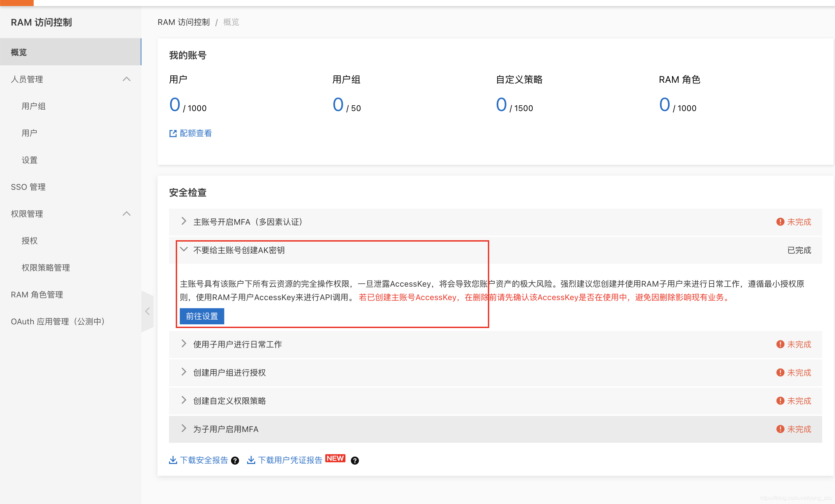Open the help icon next to 下载安全报告
The image size is (835, 504).
tap(235, 461)
